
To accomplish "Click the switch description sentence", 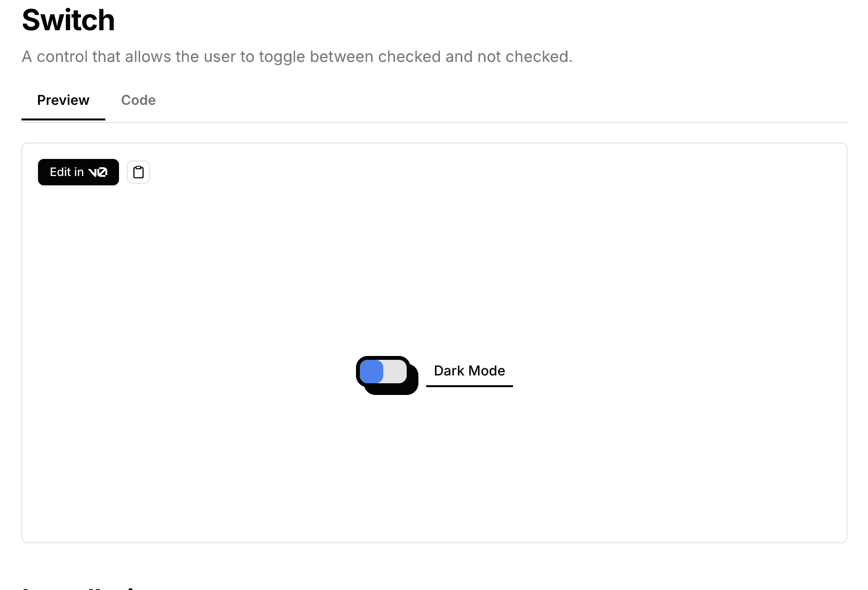I will coord(297,57).
